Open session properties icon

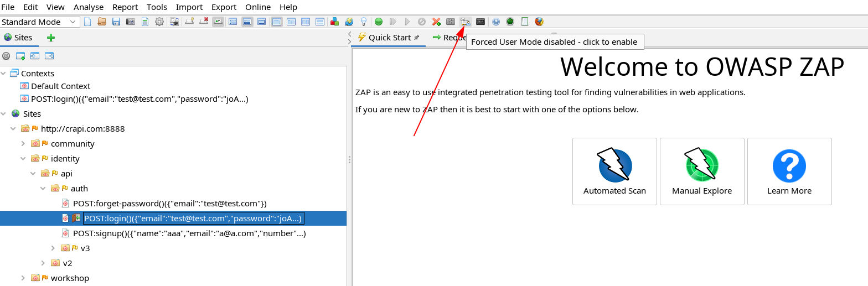pos(145,22)
